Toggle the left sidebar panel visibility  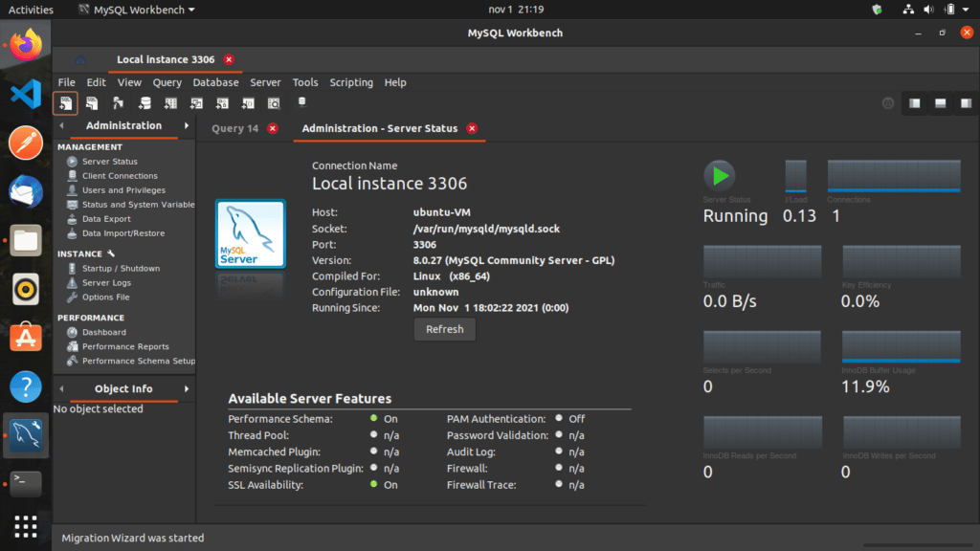[915, 103]
